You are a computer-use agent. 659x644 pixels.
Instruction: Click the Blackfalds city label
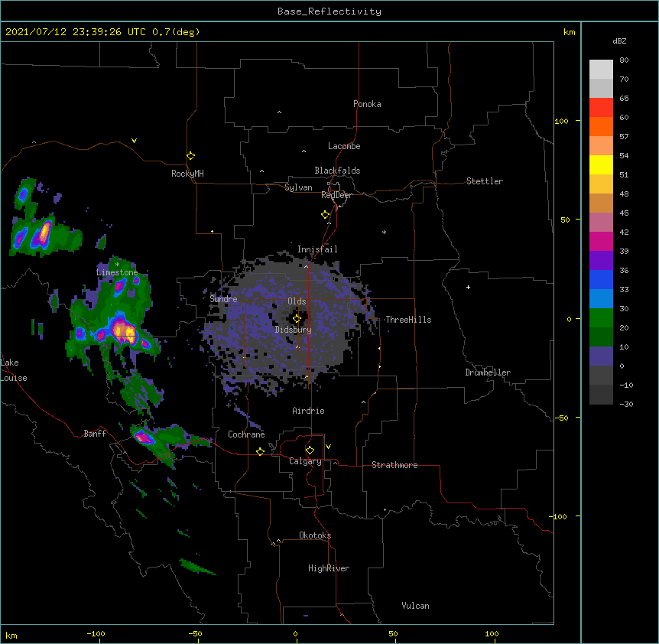[337, 171]
